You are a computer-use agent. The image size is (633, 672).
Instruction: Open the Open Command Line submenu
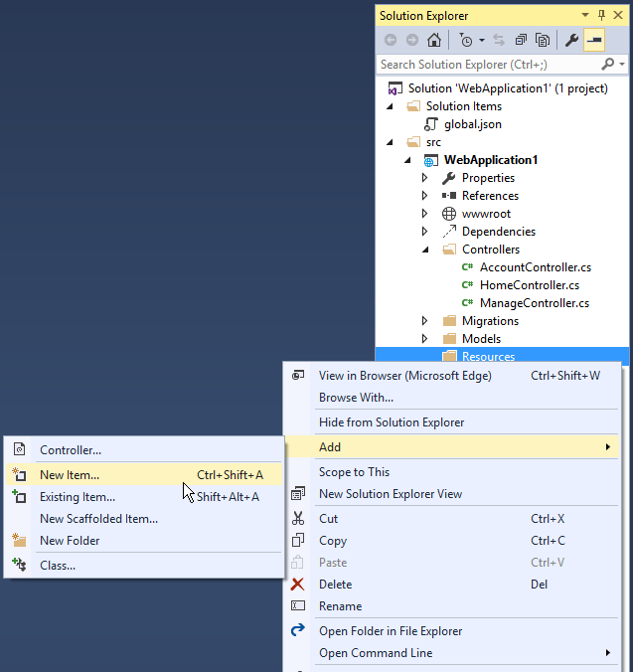click(452, 653)
